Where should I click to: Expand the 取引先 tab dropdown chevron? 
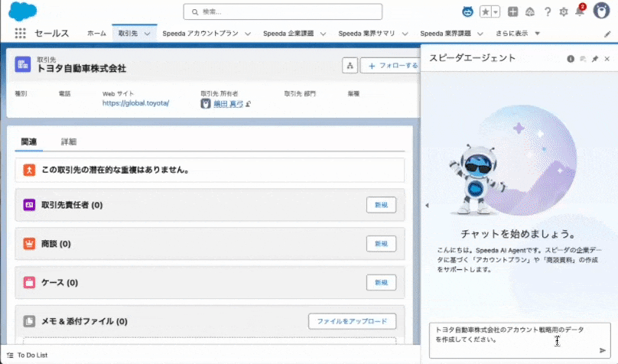[x=147, y=34]
